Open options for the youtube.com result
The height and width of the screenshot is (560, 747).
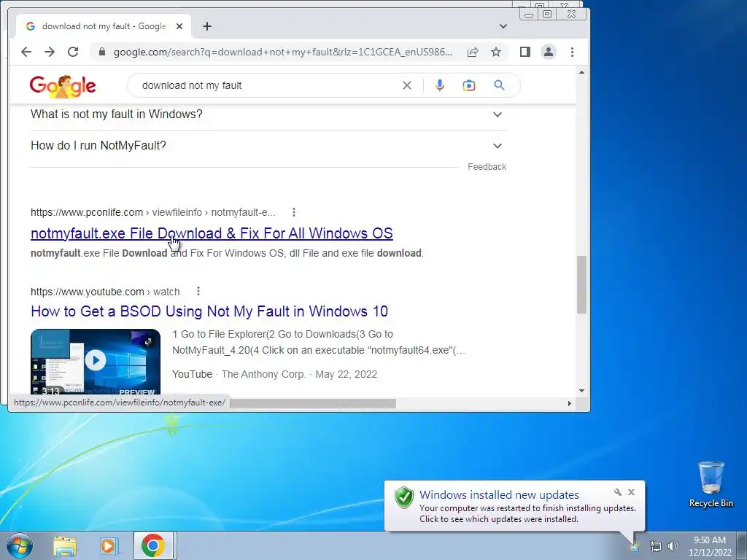[198, 291]
